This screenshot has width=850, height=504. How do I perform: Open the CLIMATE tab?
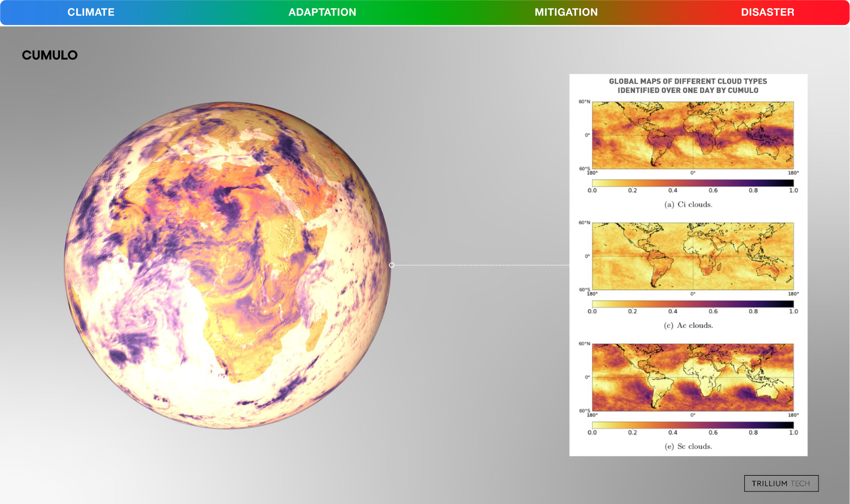91,12
